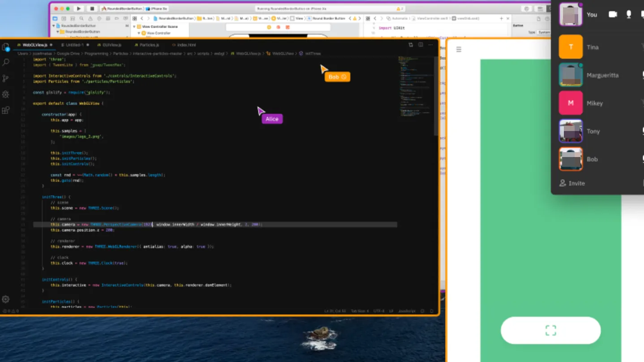
Task: Collapse the View Controller Scene disclosure triangle
Action: pos(134,27)
